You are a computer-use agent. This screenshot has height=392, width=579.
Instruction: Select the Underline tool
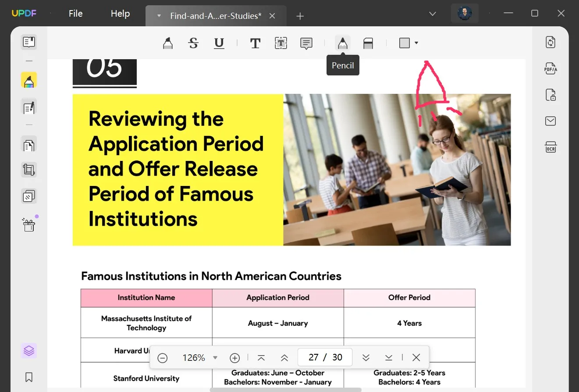pyautogui.click(x=219, y=43)
